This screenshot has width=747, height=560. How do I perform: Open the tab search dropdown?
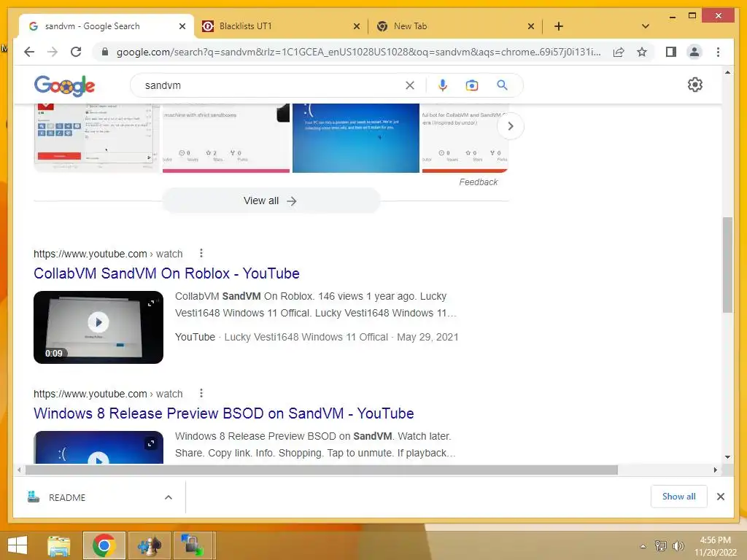click(x=646, y=26)
